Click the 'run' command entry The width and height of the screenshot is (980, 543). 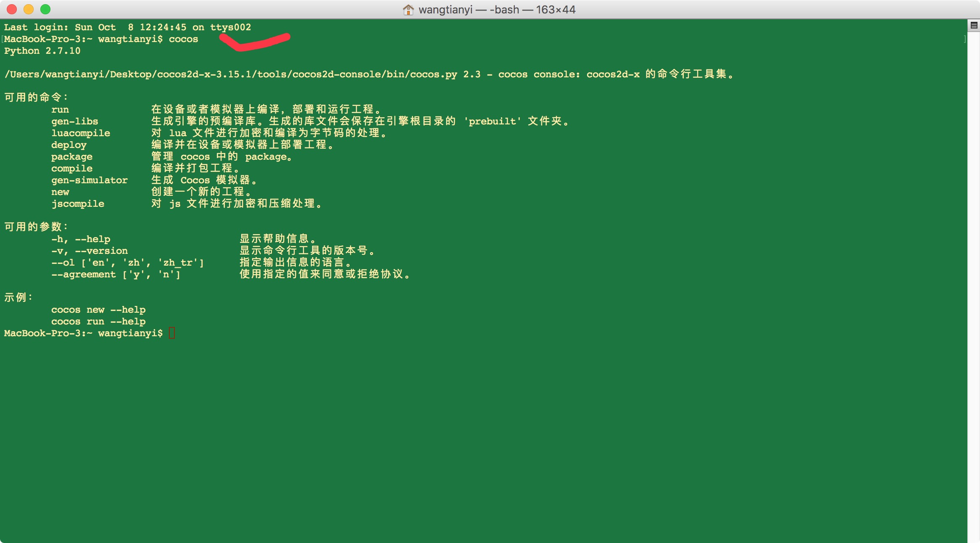(x=60, y=110)
